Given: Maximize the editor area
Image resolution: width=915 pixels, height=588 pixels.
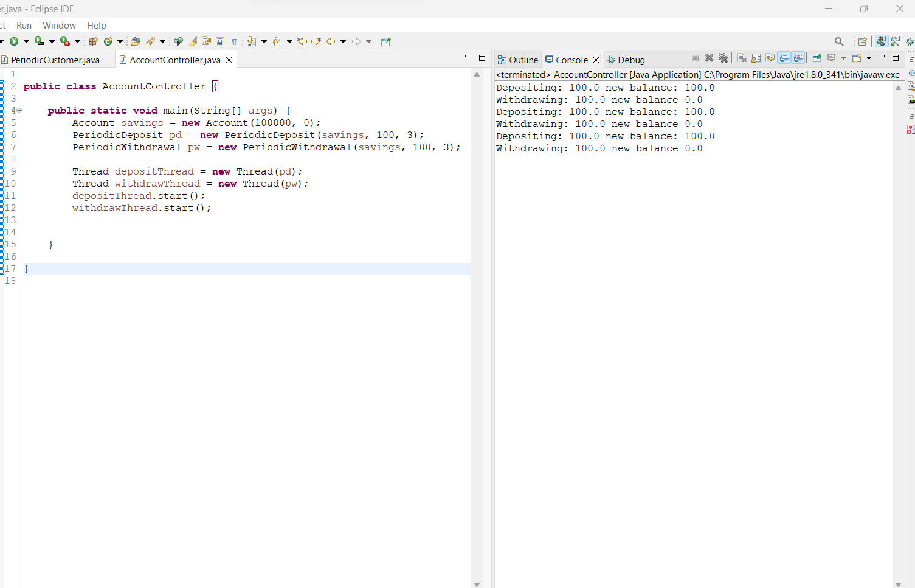Looking at the screenshot, I should (x=482, y=58).
